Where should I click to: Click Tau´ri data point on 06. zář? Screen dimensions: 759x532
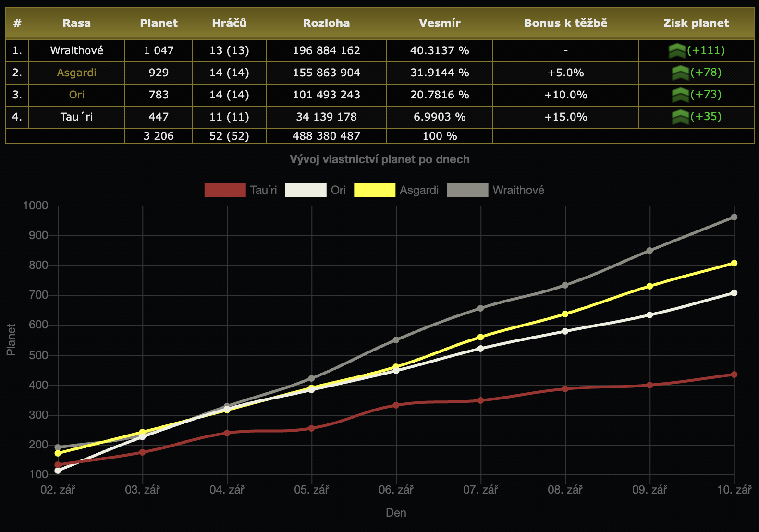coord(396,405)
